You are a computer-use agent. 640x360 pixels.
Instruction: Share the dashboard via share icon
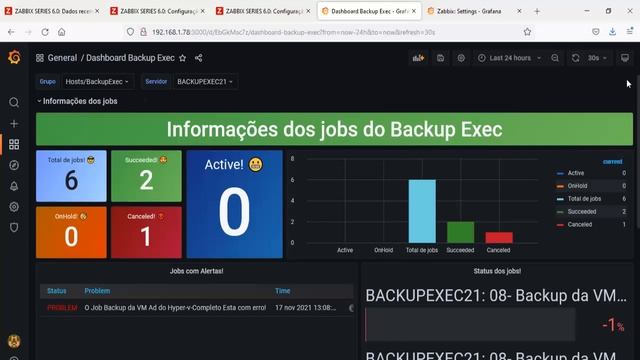point(198,58)
